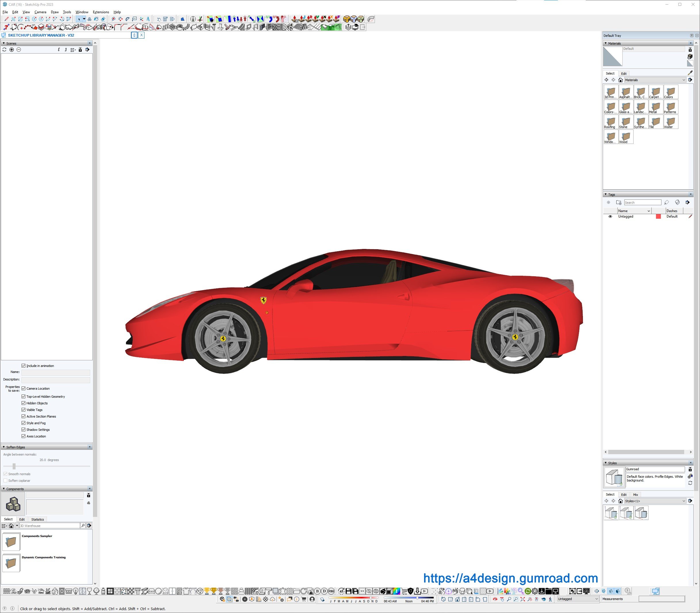Click the Untagged red color swatch
Screen dimensions: 700x613
(x=658, y=216)
